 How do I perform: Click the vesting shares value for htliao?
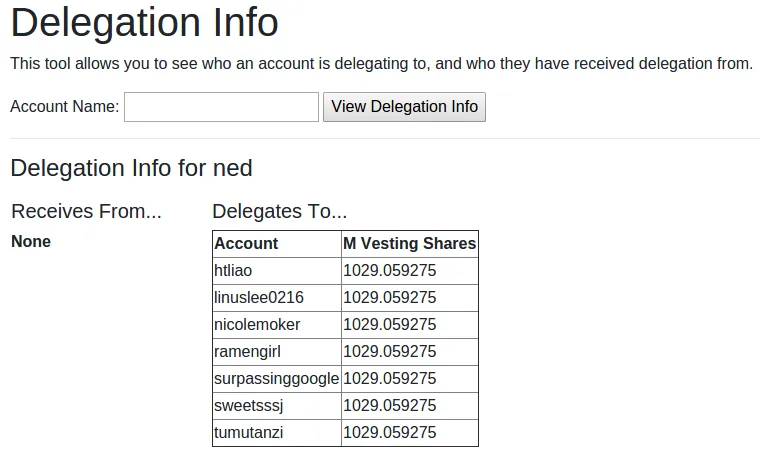[x=390, y=271]
